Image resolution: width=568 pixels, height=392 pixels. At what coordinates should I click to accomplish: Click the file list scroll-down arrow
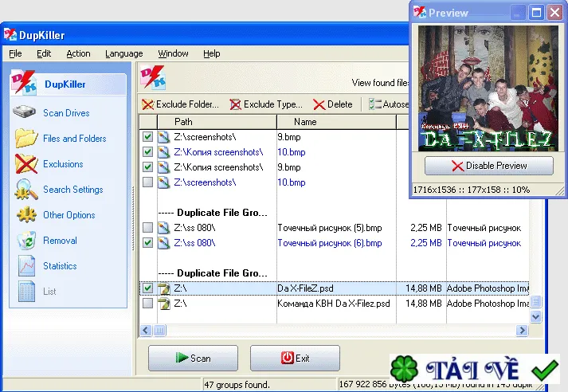(536, 316)
